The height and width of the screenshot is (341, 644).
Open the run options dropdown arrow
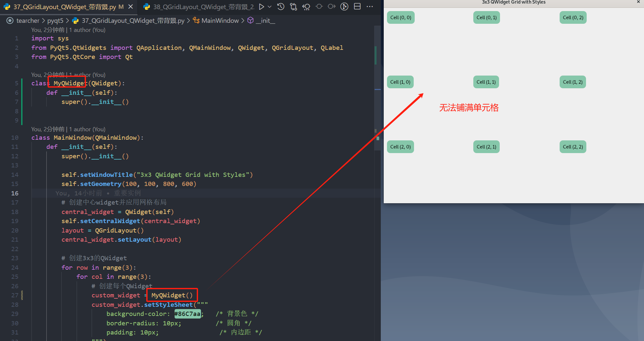pyautogui.click(x=269, y=7)
